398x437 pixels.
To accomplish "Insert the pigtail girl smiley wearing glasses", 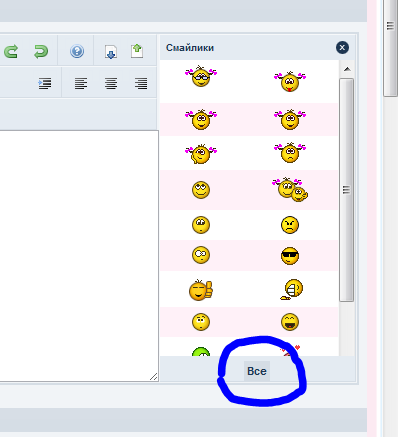I will [201, 76].
